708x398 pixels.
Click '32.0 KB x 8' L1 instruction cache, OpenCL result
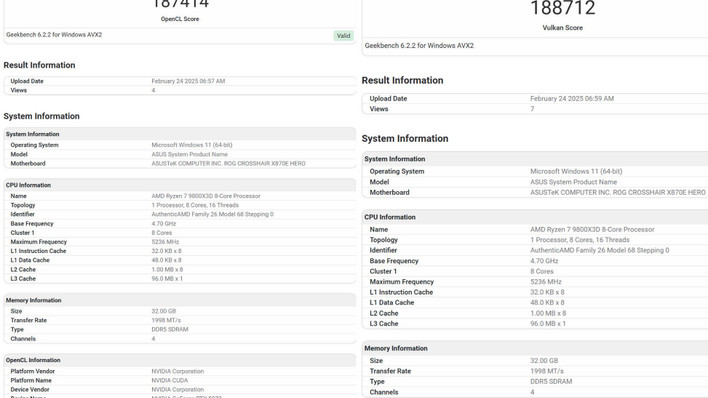coord(167,251)
